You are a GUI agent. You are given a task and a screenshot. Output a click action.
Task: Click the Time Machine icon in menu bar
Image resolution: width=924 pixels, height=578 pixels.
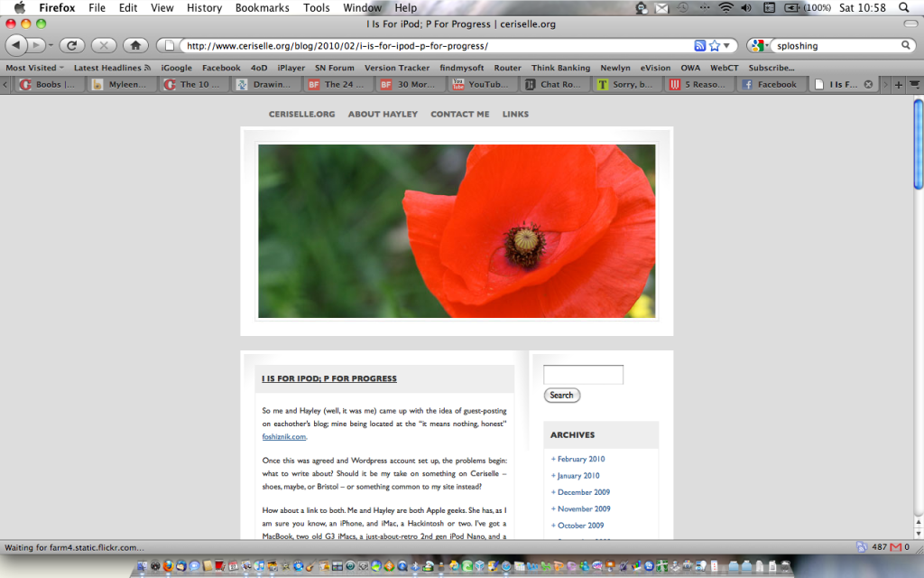tap(682, 7)
